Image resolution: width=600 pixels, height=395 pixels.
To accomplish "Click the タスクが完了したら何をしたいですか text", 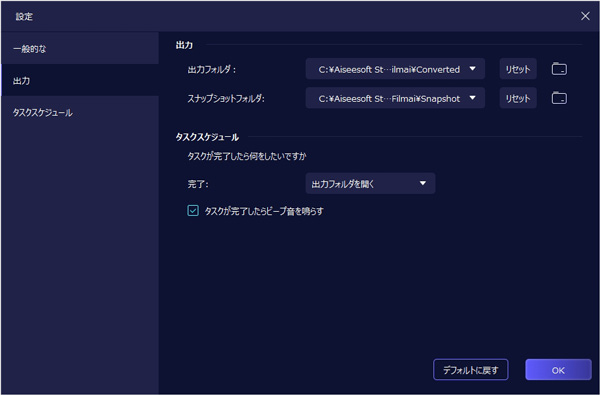I will coord(247,156).
